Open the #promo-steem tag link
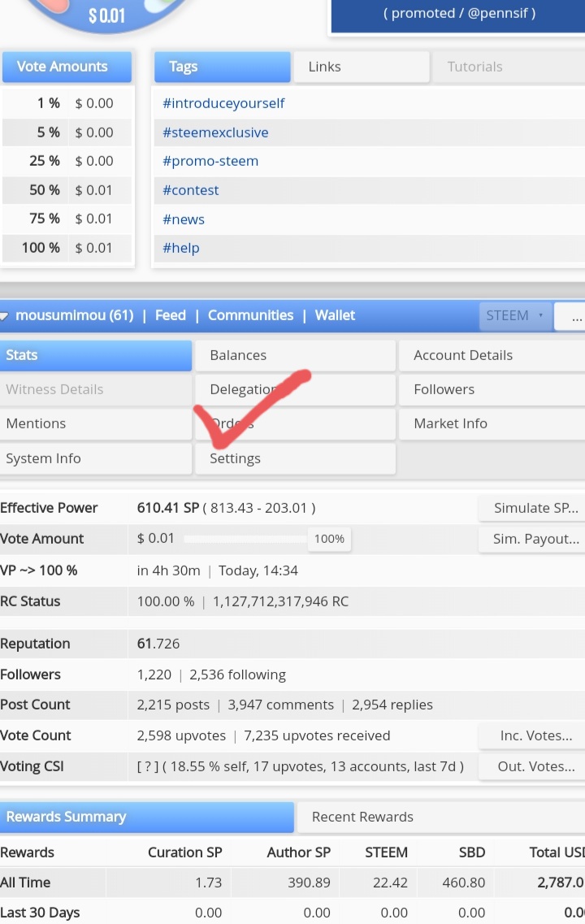Image resolution: width=585 pixels, height=924 pixels. (210, 161)
